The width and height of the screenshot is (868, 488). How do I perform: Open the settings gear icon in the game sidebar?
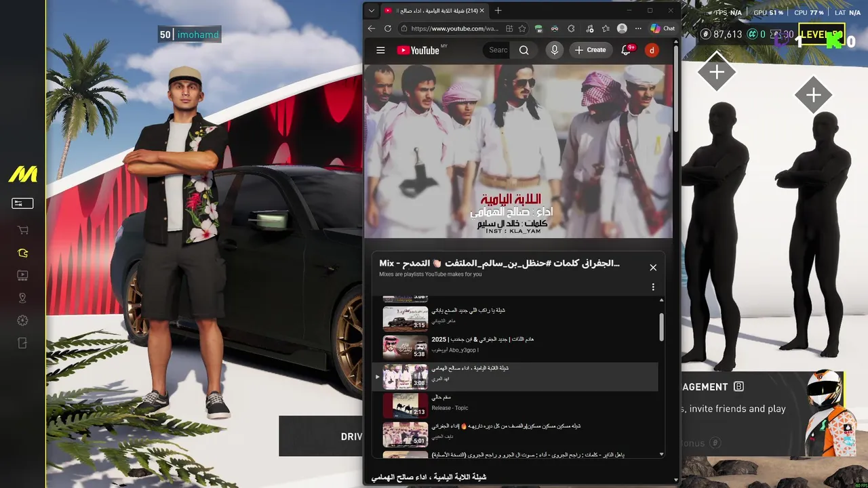[22, 321]
